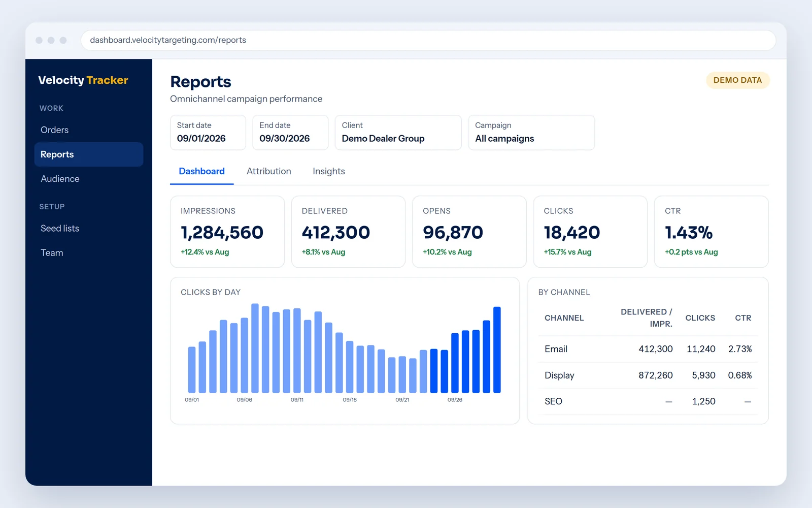Select the Opens metric card
This screenshot has height=508, width=812.
click(x=469, y=232)
